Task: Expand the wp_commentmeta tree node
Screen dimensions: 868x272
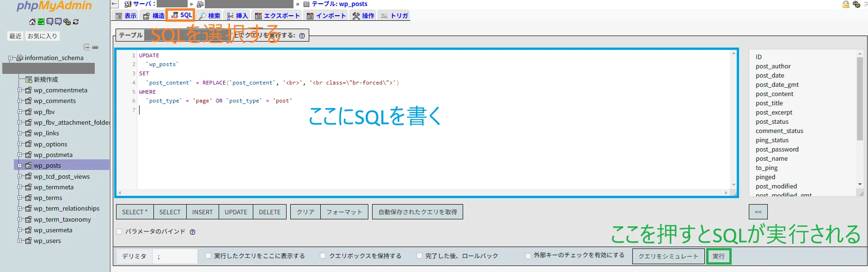Action: 20,90
